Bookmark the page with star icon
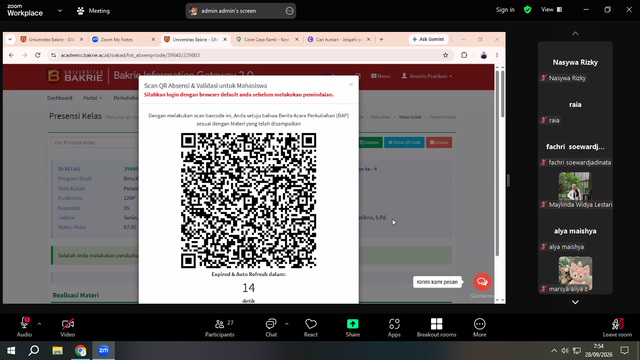640x360 pixels. 445,55
